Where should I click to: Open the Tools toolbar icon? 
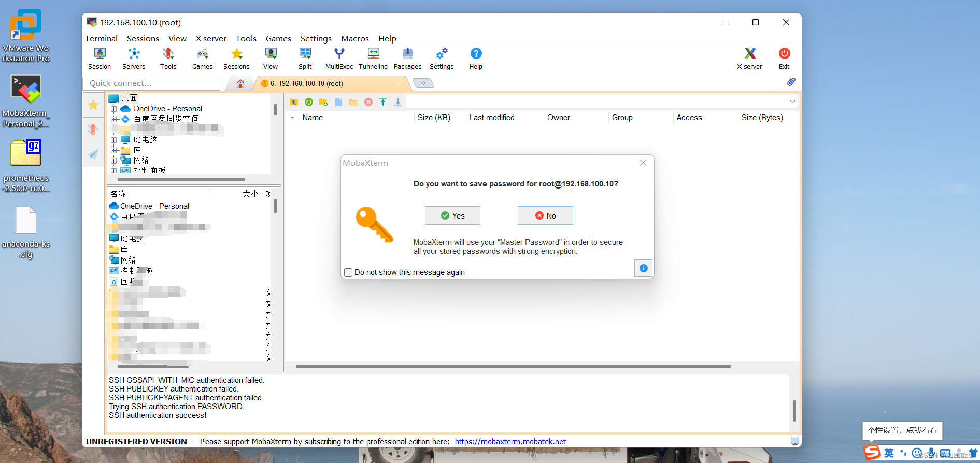click(x=168, y=59)
